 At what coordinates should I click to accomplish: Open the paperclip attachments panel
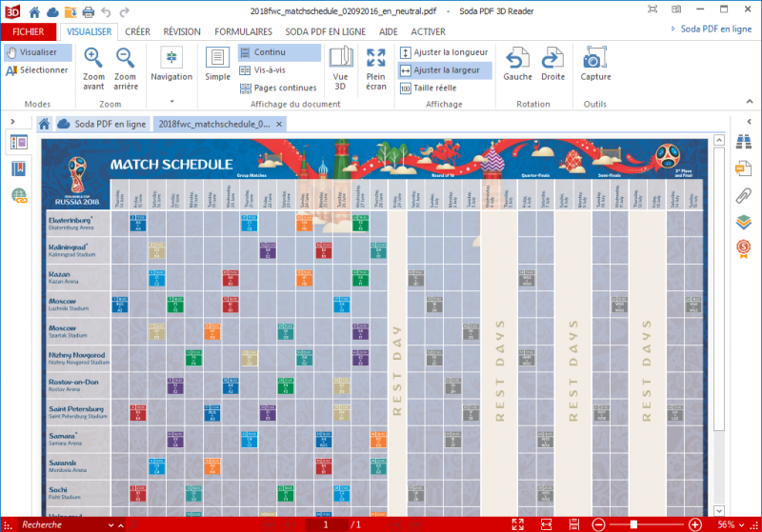pyautogui.click(x=744, y=195)
